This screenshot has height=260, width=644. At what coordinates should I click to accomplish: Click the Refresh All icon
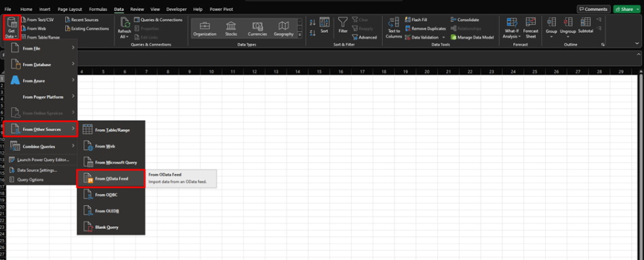tap(125, 24)
